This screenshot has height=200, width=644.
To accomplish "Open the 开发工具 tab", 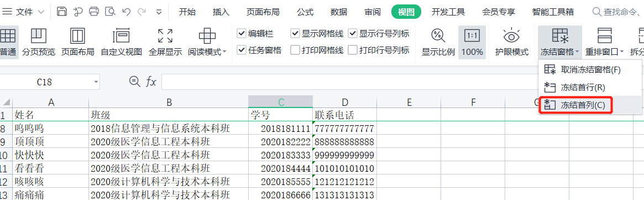I will click(x=448, y=12).
